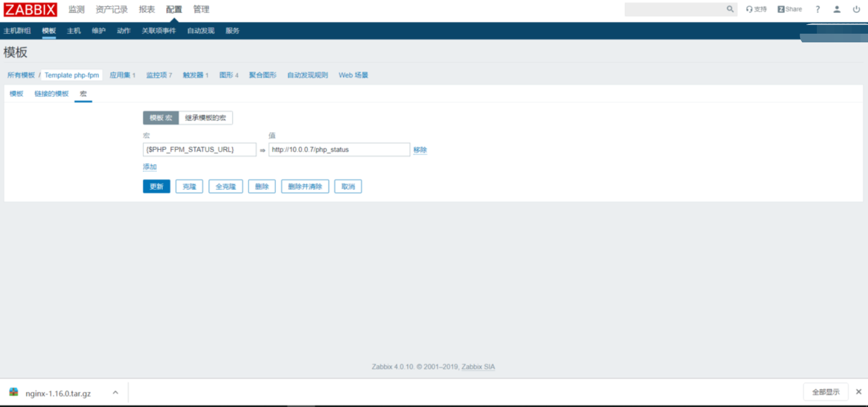Select the 继承模板的宏 toggle
Screen dimensions: 868x407
click(206, 118)
